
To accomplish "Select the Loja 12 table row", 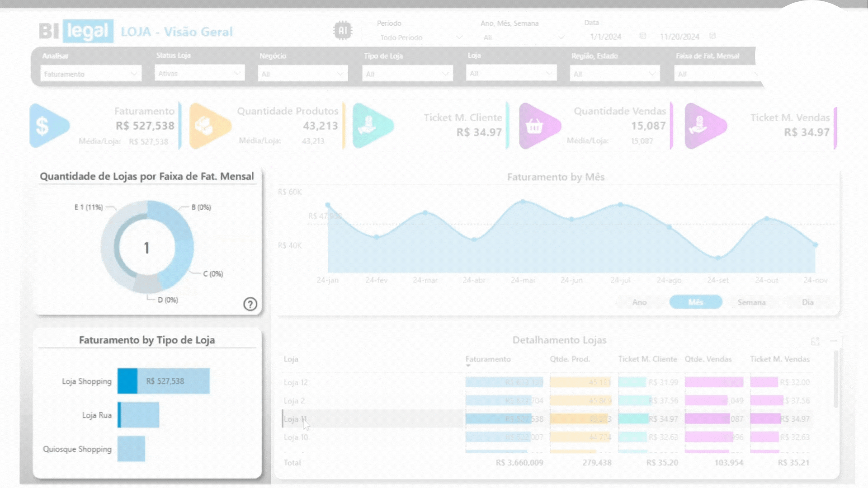I will 296,383.
